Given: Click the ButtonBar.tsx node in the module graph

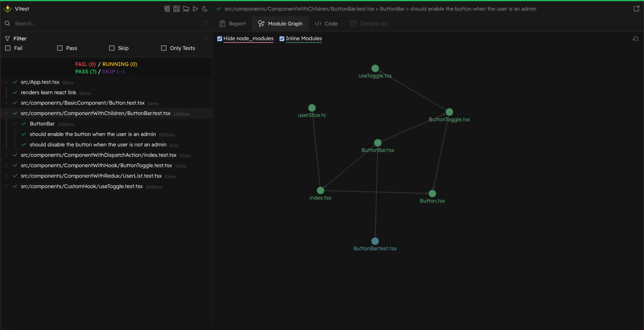Looking at the screenshot, I should point(377,143).
